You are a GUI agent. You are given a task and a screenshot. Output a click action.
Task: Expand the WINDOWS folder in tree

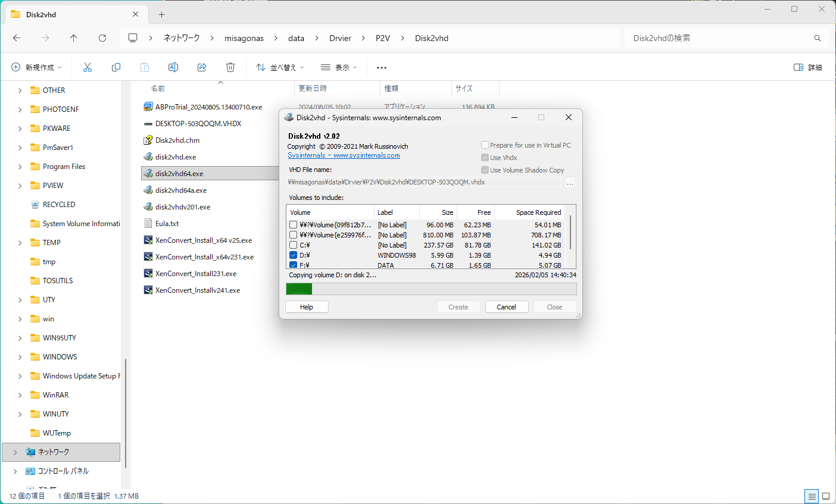pos(20,357)
